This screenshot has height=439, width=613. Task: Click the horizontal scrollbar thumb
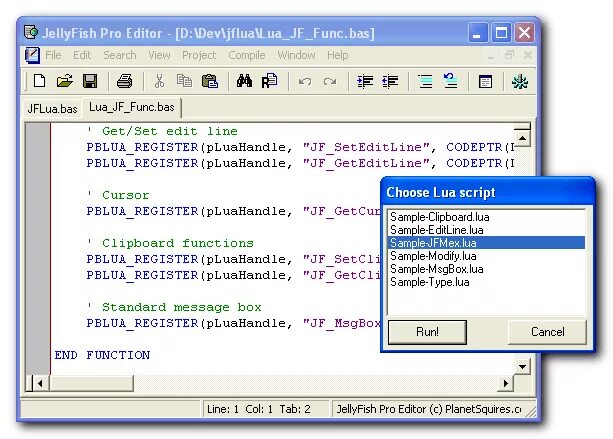pos(91,383)
